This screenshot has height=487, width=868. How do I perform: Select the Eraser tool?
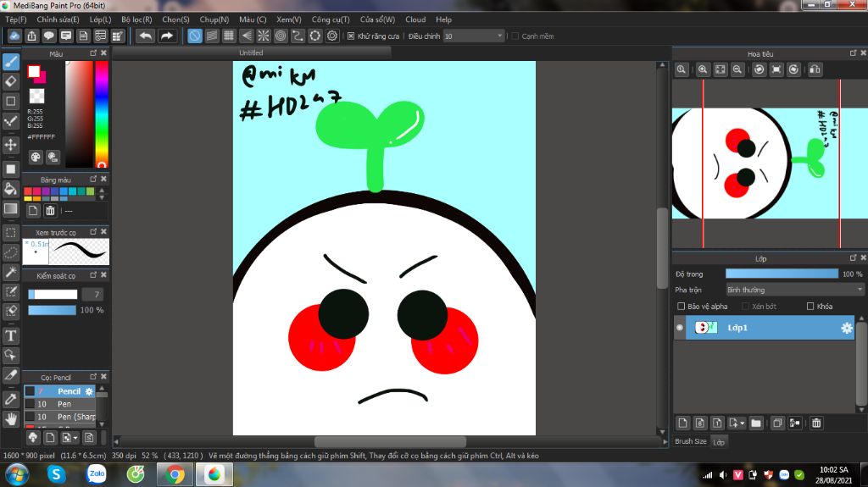pyautogui.click(x=11, y=81)
